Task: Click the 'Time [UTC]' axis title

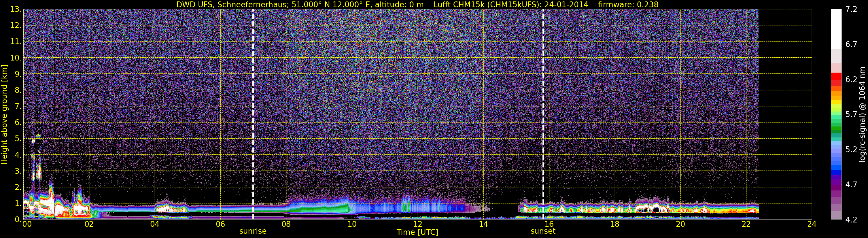Action: (x=417, y=232)
